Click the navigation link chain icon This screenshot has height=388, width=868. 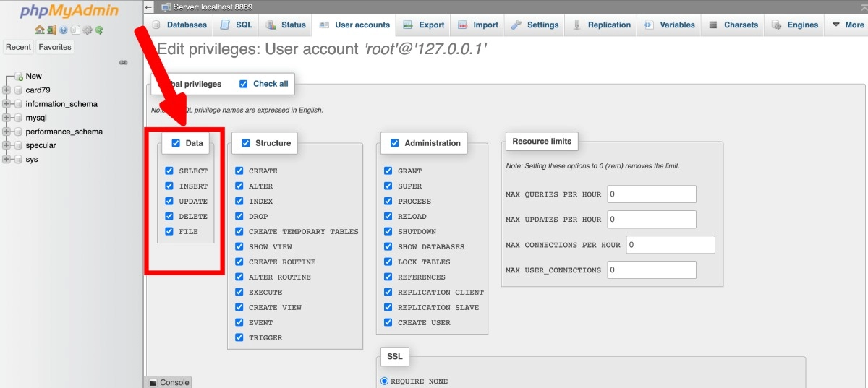[x=123, y=62]
